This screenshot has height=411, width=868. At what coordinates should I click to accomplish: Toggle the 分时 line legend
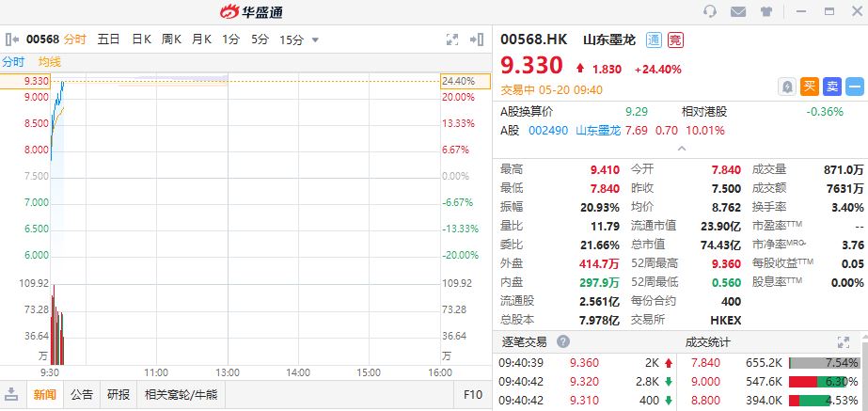13,62
